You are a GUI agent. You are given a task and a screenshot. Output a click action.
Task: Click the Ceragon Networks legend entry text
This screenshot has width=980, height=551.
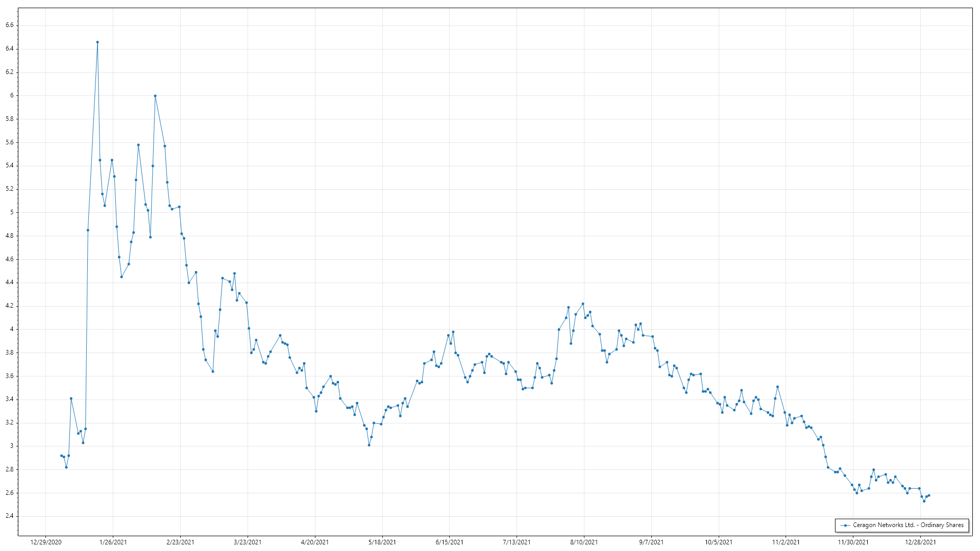908,525
